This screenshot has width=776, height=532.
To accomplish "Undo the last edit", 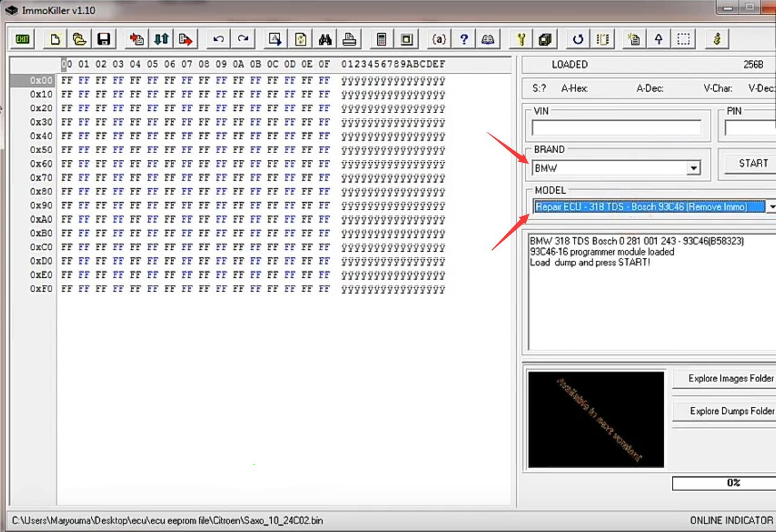I will [219, 39].
